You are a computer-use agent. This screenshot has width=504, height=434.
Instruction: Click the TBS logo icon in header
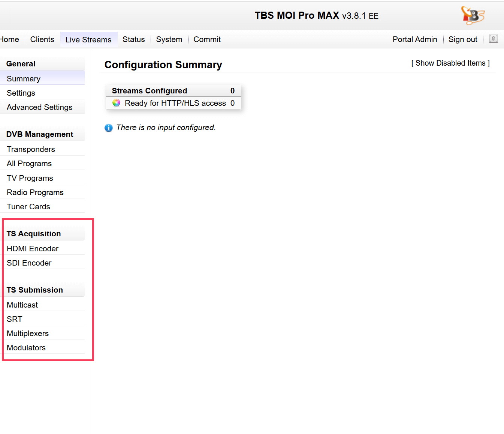click(x=473, y=16)
